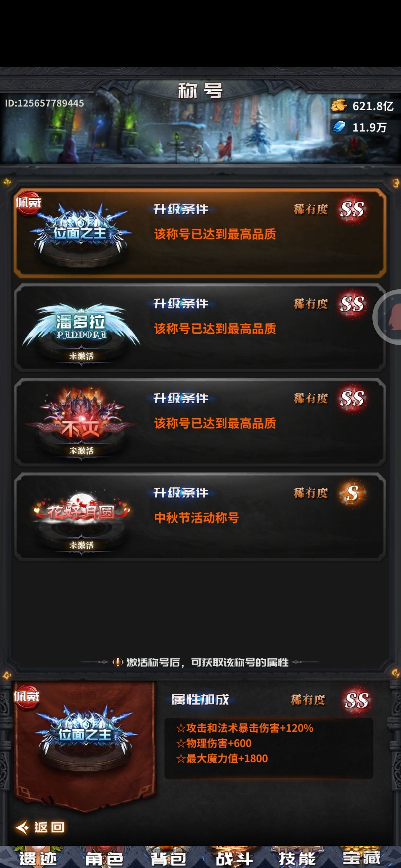This screenshot has width=401, height=868.
Task: Open the 角色 bottom tab
Action: (104, 858)
